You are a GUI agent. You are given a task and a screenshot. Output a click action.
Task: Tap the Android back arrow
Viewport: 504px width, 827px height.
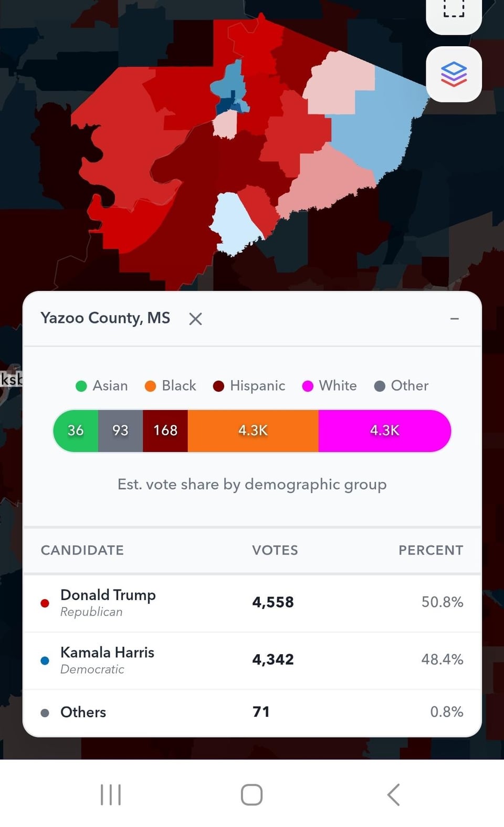[x=394, y=794]
